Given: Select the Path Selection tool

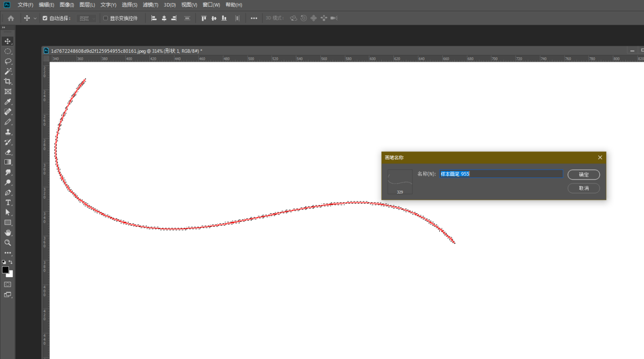Looking at the screenshot, I should (8, 212).
